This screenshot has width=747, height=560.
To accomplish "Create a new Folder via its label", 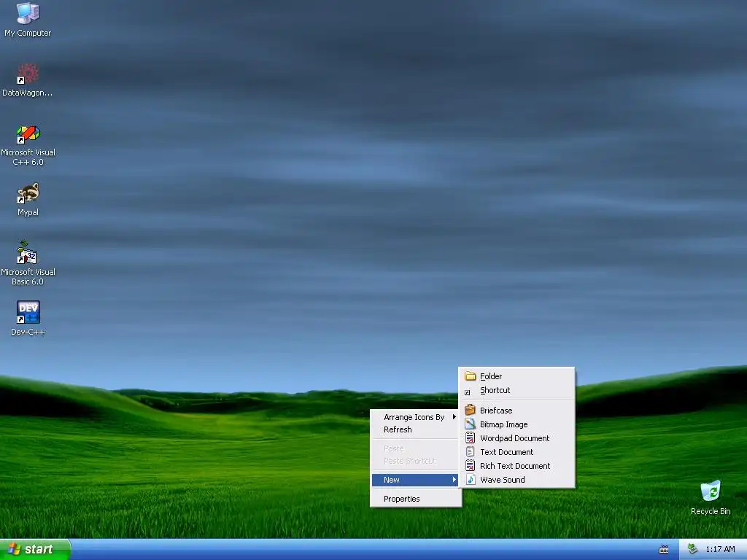I will click(x=491, y=376).
